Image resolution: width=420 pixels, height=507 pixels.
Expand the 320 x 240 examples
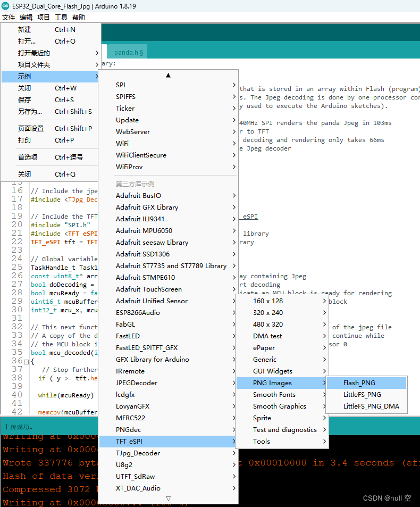[282, 313]
